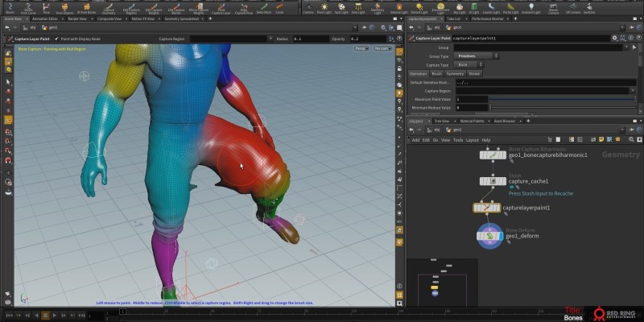Open the Group Type Primitives dropdown

[x=477, y=56]
